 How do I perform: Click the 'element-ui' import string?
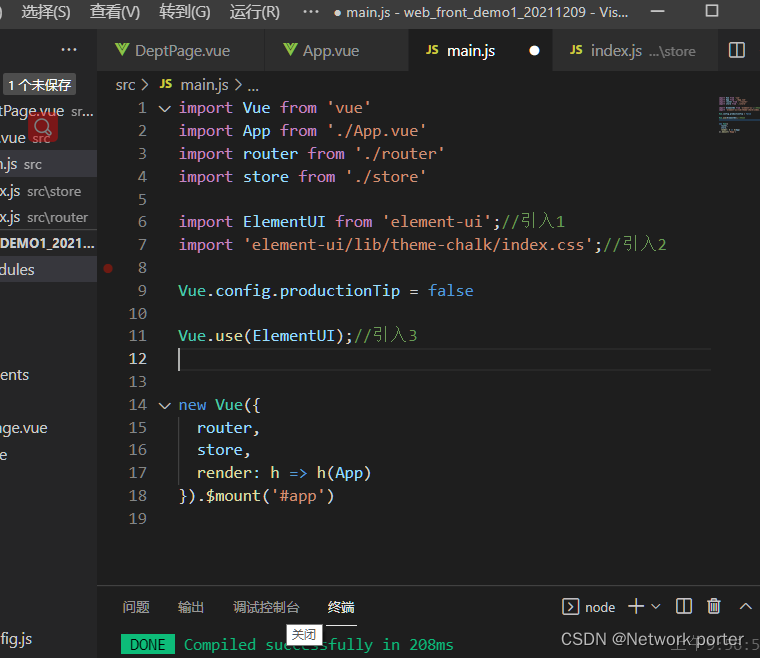436,222
